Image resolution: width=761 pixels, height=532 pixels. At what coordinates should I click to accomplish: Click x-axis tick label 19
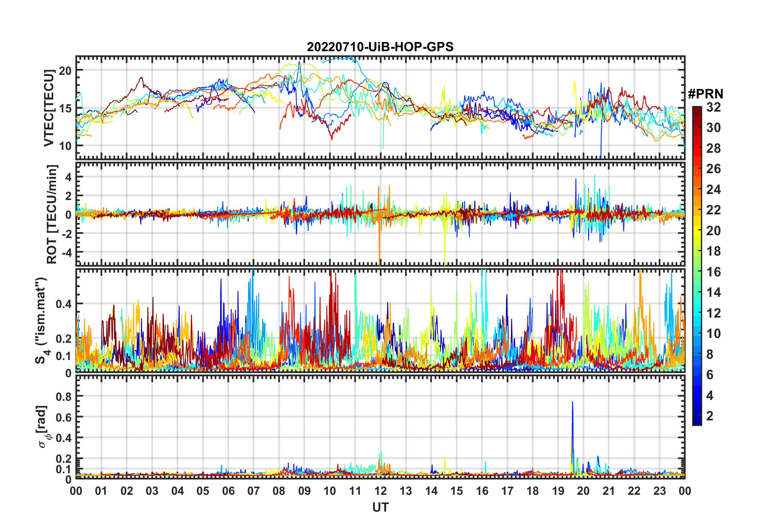558,491
